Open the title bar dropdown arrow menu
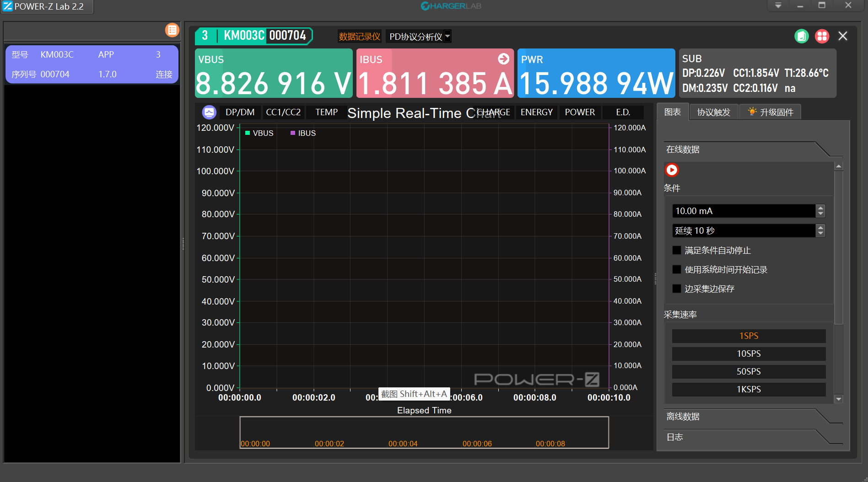Viewport: 868px width, 482px height. pyautogui.click(x=778, y=5)
